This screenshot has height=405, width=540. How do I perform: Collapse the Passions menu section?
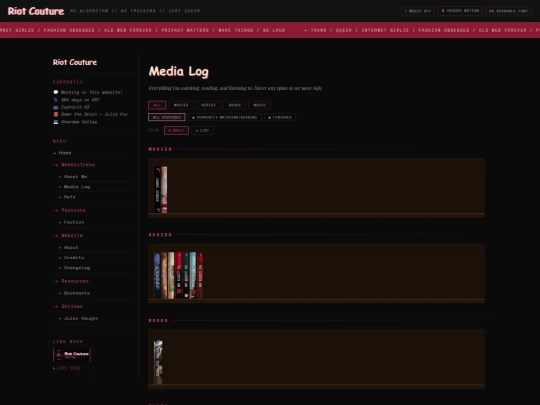(x=73, y=210)
